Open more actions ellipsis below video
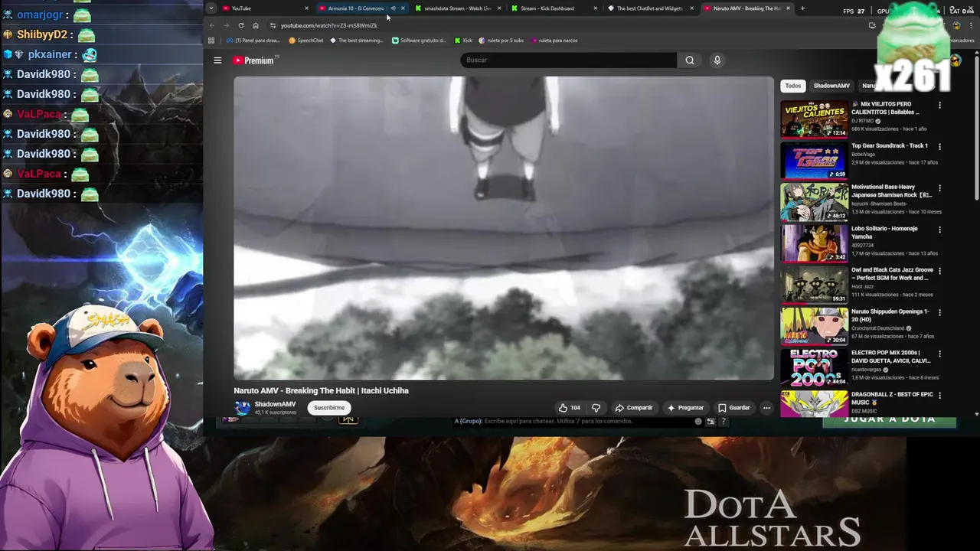The height and width of the screenshot is (551, 980). 766,408
